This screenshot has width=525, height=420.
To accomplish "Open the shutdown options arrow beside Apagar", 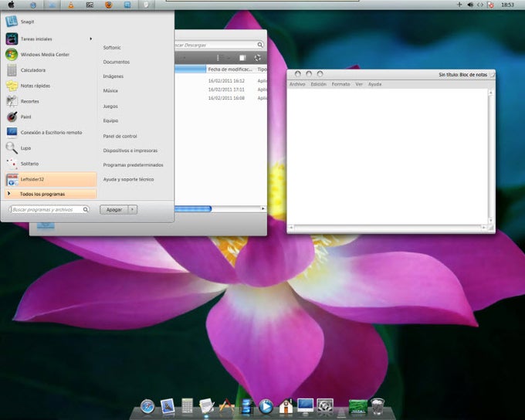I will pos(133,209).
